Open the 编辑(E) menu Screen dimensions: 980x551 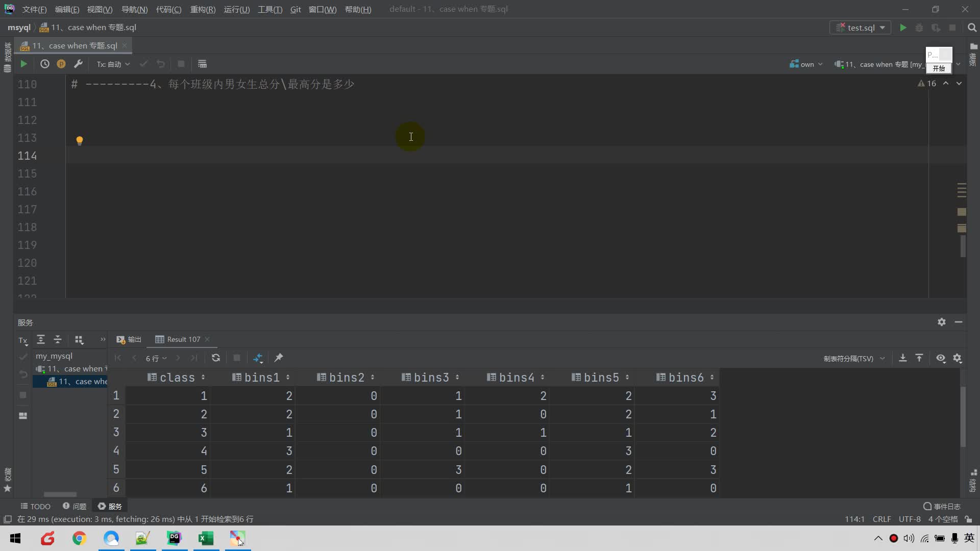point(67,9)
